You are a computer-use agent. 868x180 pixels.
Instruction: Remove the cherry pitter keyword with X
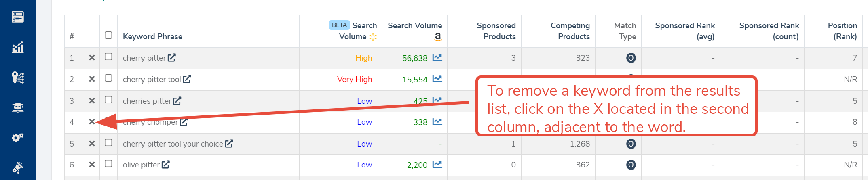coord(92,58)
